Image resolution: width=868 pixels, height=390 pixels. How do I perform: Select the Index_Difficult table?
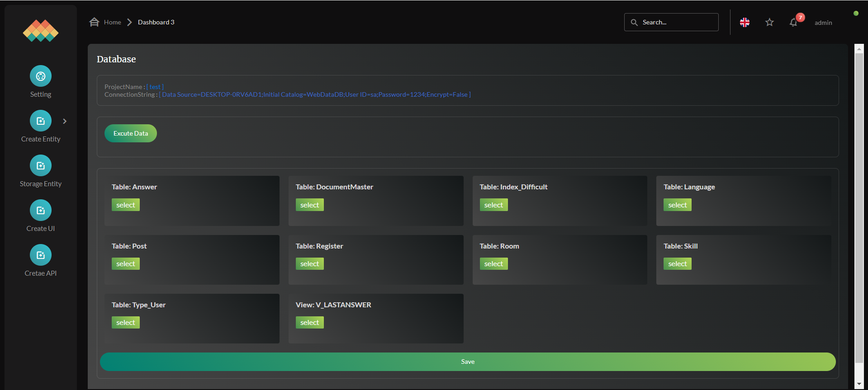click(493, 205)
